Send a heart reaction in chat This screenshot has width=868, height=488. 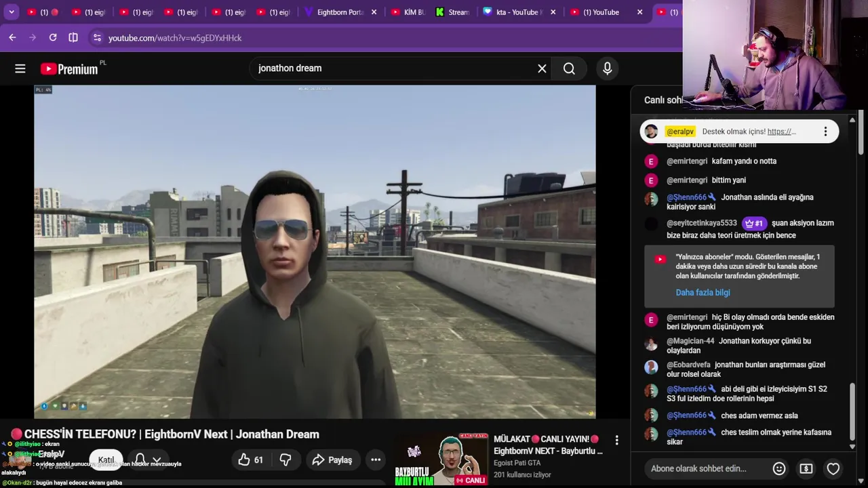tap(833, 468)
